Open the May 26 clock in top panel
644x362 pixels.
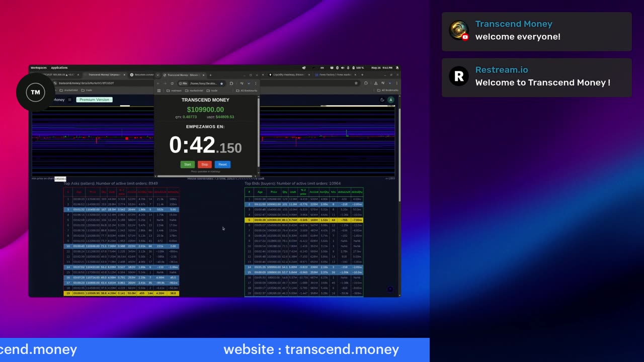coord(382,67)
